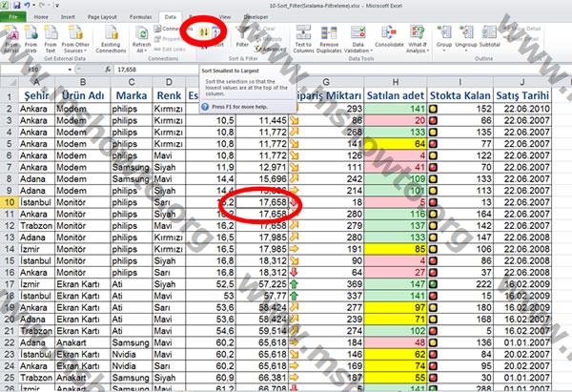The image size is (572, 392).
Task: Open the Name Box dropdown arrow
Action: [x=70, y=69]
